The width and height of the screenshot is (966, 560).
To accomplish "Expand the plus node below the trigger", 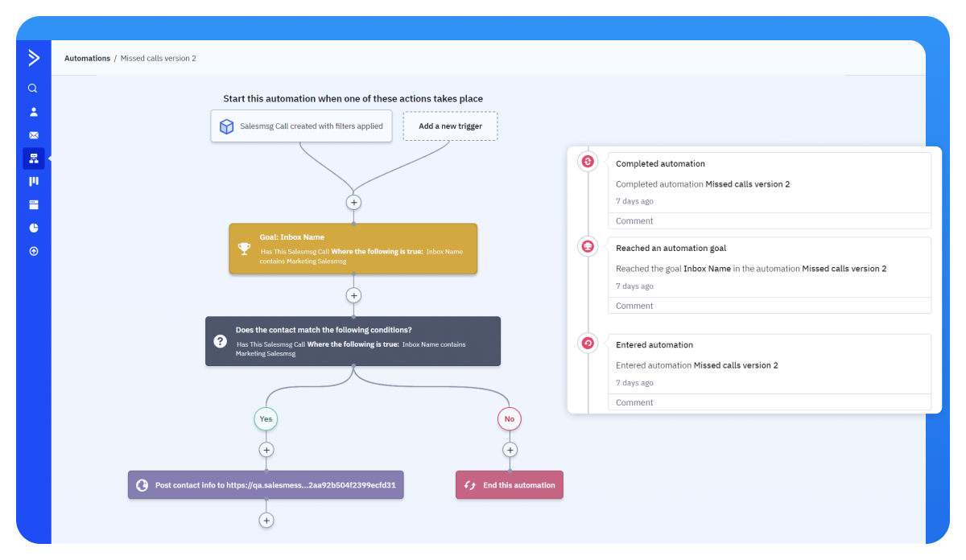I will [x=353, y=202].
